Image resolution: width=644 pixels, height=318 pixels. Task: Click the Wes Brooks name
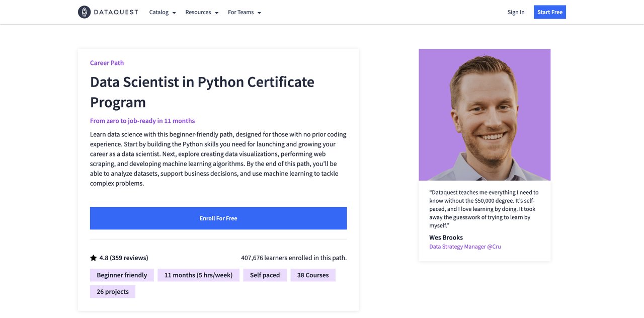point(446,237)
